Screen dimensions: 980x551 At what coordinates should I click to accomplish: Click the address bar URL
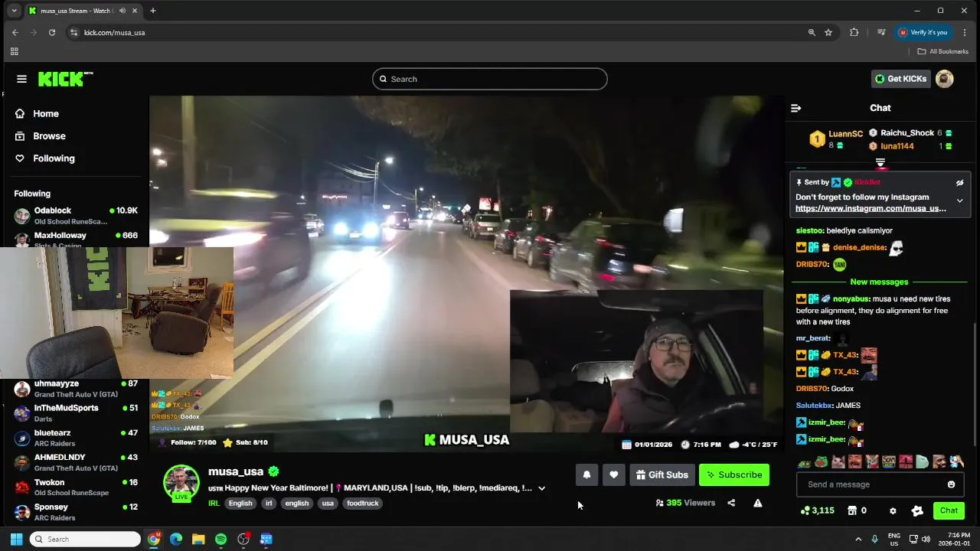pyautogui.click(x=114, y=32)
